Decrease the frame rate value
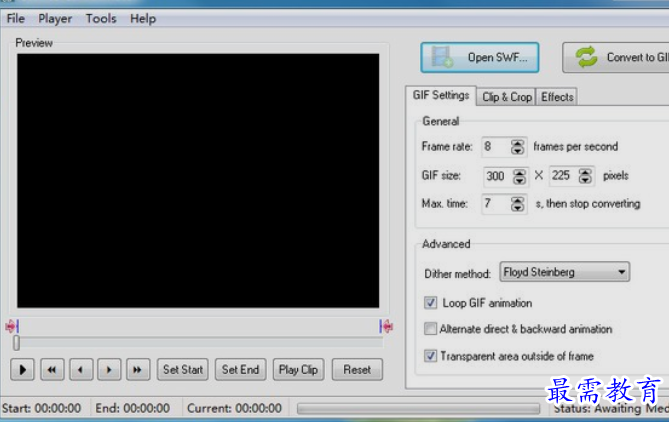 click(518, 151)
